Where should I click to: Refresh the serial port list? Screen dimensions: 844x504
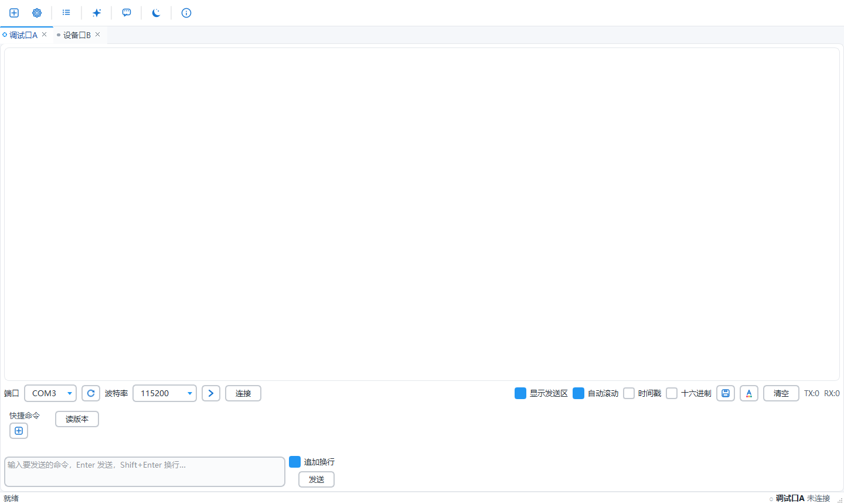tap(91, 393)
